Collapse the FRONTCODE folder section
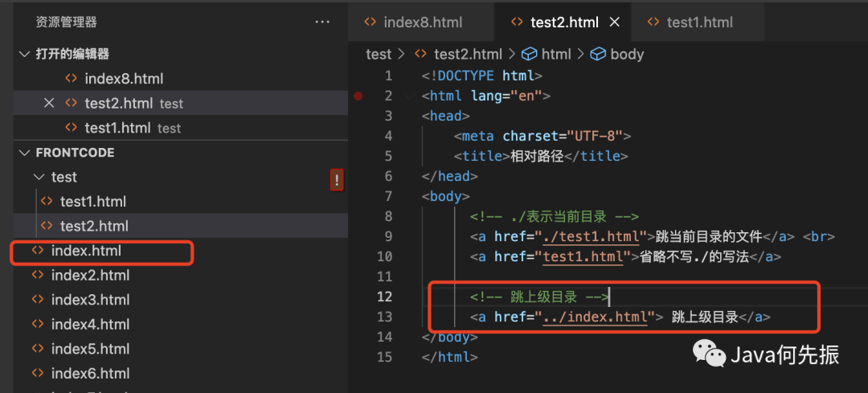The width and height of the screenshot is (868, 393). pyautogui.click(x=23, y=153)
